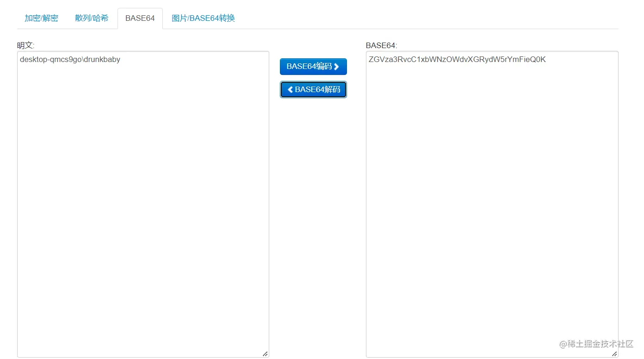Open the 图片/BASE64转换 tab
Screen dimensions: 644x359
click(203, 19)
